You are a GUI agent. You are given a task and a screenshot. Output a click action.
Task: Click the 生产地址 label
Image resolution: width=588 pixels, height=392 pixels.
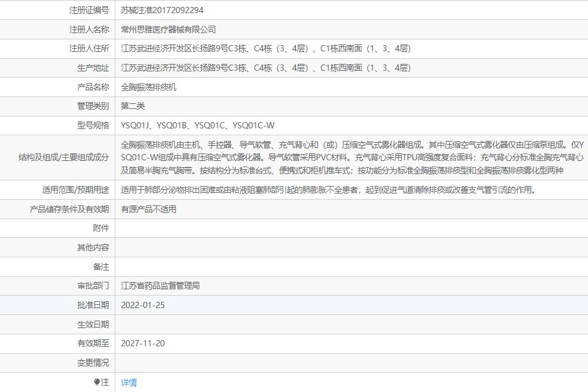[93, 68]
